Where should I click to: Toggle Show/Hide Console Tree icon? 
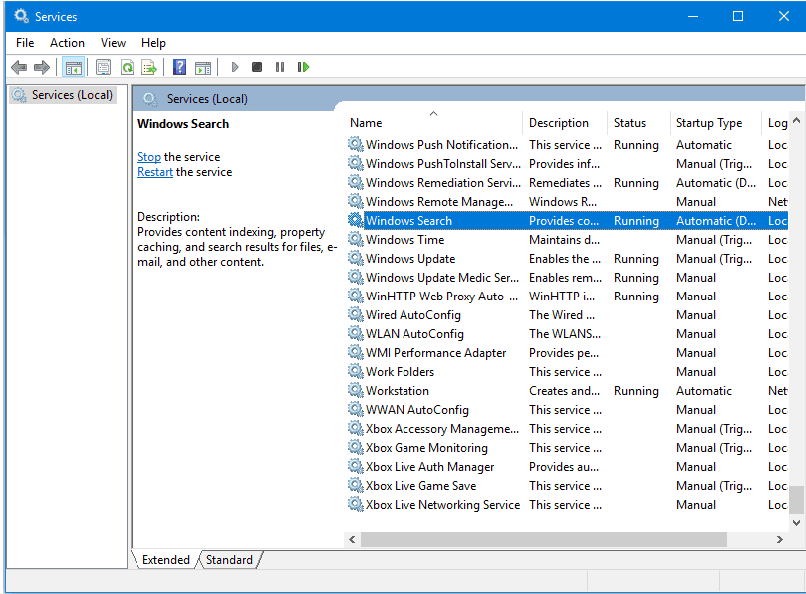click(x=74, y=67)
